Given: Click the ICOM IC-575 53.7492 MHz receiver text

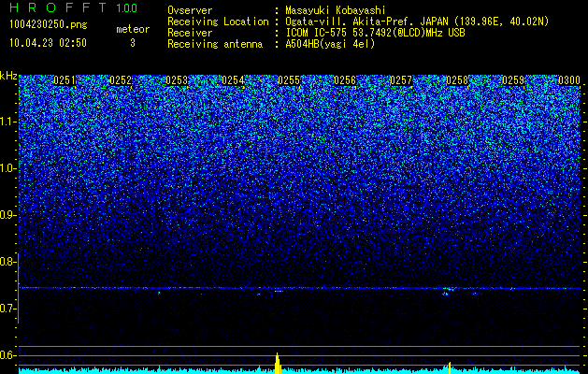Looking at the screenshot, I should pos(375,33).
